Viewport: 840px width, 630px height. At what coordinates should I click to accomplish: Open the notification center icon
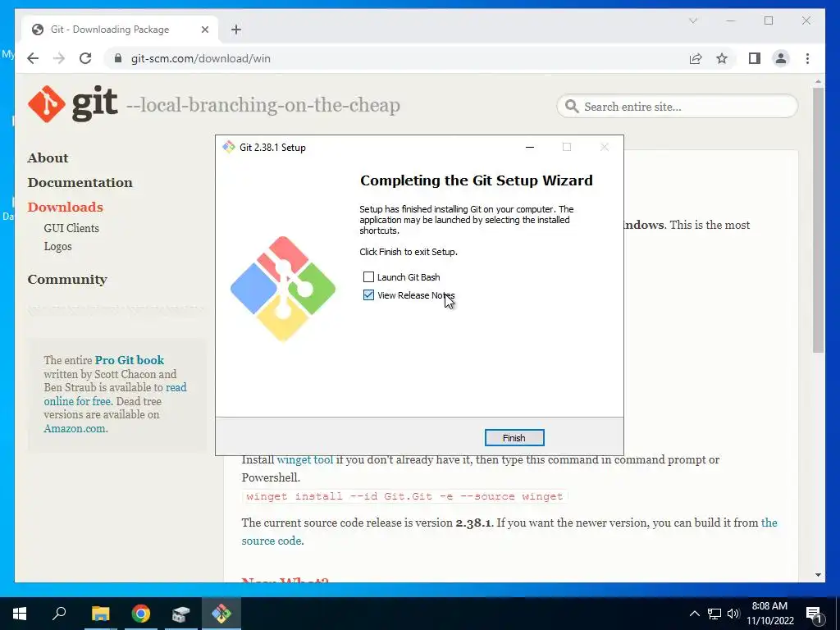[x=815, y=614]
